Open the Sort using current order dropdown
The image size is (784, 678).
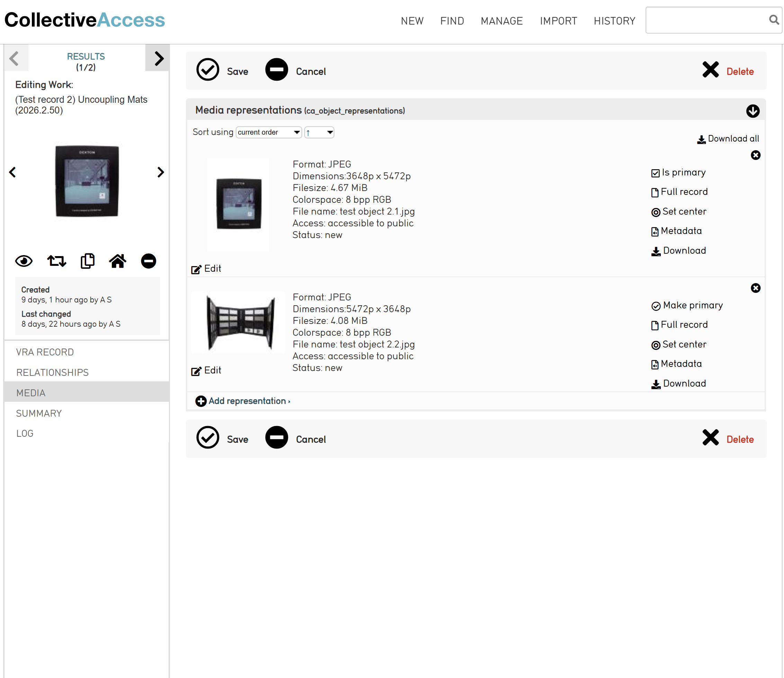coord(269,133)
